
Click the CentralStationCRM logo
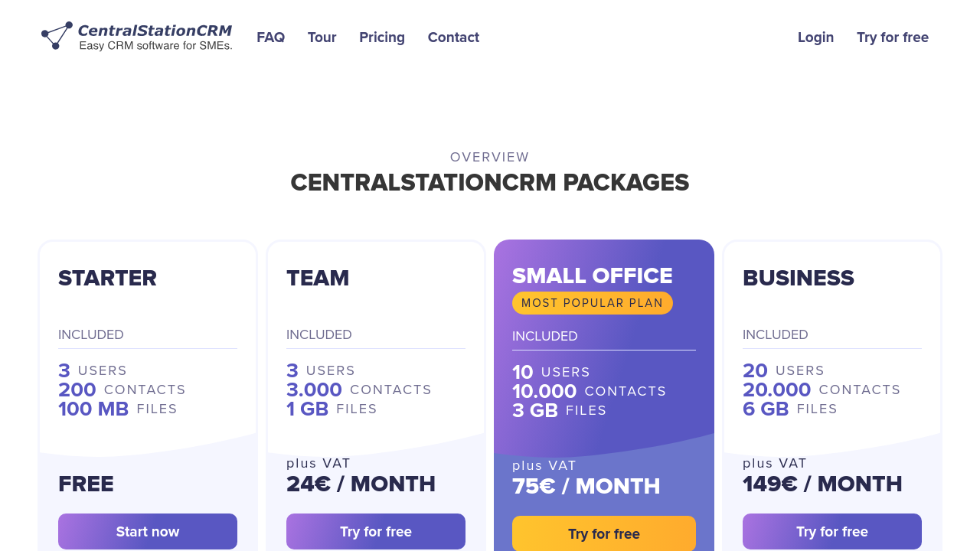(136, 37)
